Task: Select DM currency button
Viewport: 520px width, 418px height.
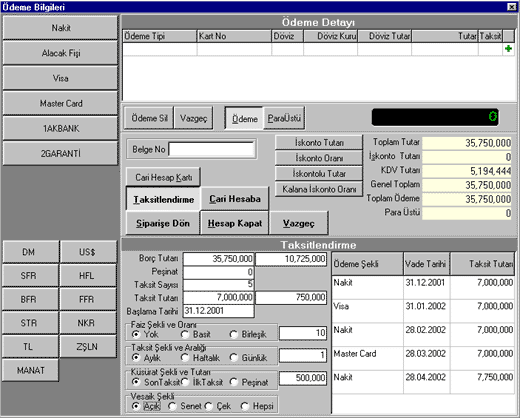Action: [31, 252]
